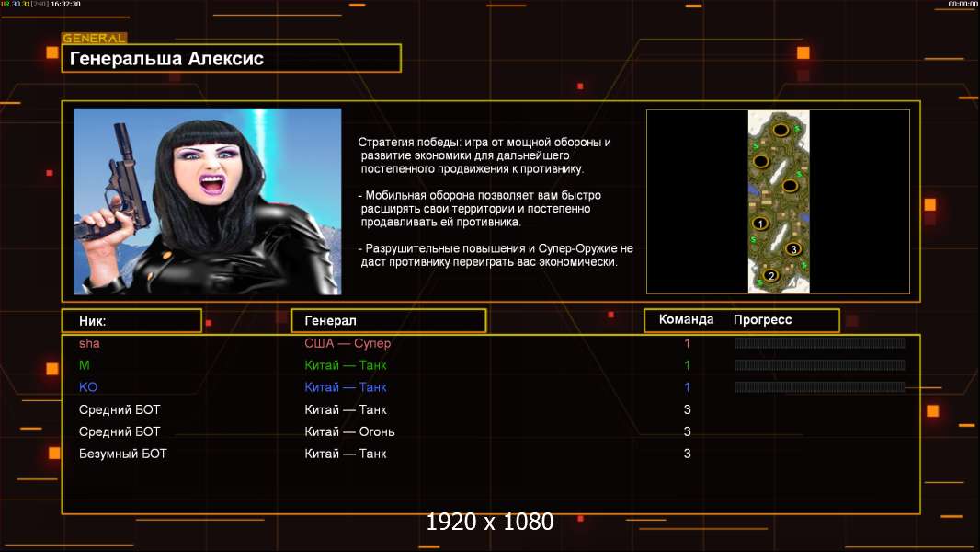Click the General Alexis portrait image
980x552 pixels.
(x=208, y=201)
